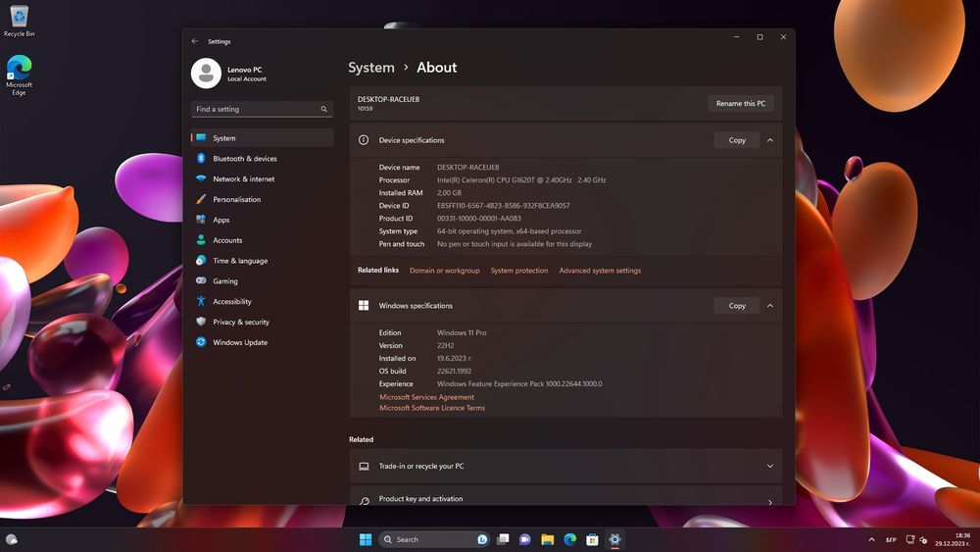Open the Microsoft Edge desktop shortcut
Image resolution: width=980 pixels, height=552 pixels.
[x=19, y=75]
